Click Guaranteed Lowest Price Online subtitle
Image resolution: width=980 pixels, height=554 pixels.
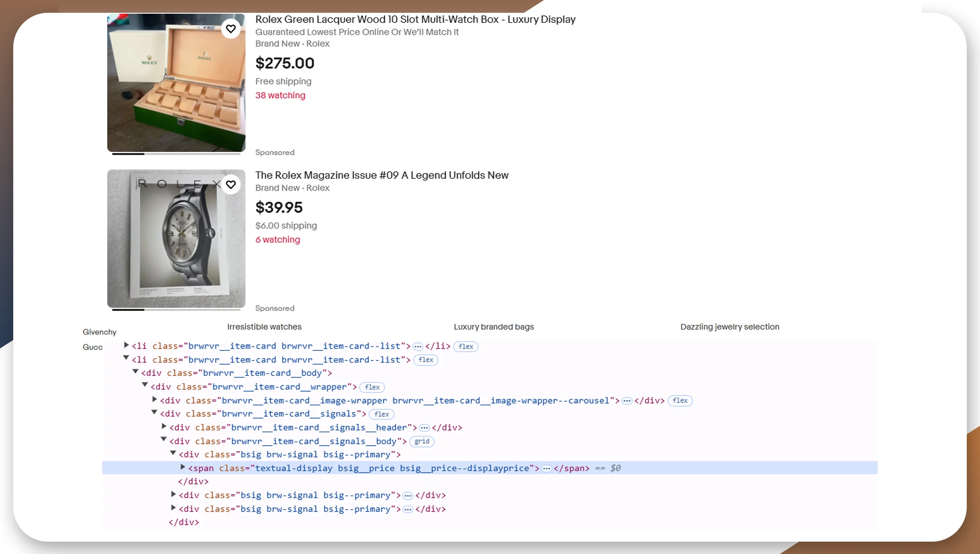pos(357,32)
